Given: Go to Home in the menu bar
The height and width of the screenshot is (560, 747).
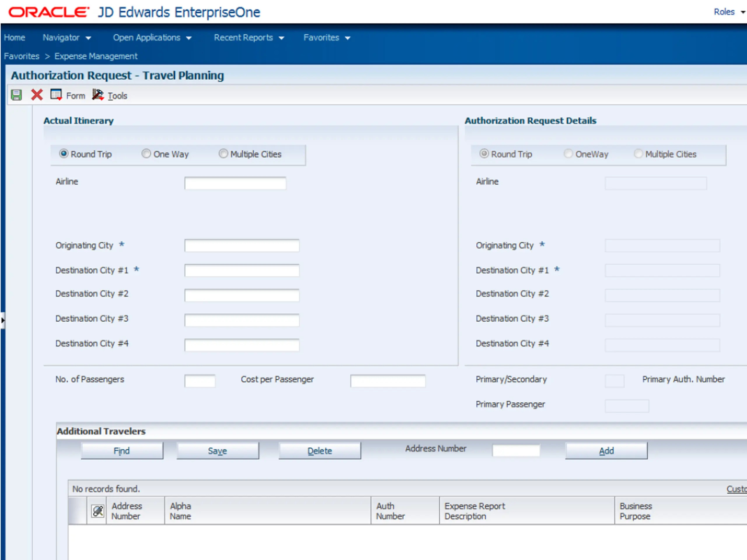Looking at the screenshot, I should click(x=15, y=37).
